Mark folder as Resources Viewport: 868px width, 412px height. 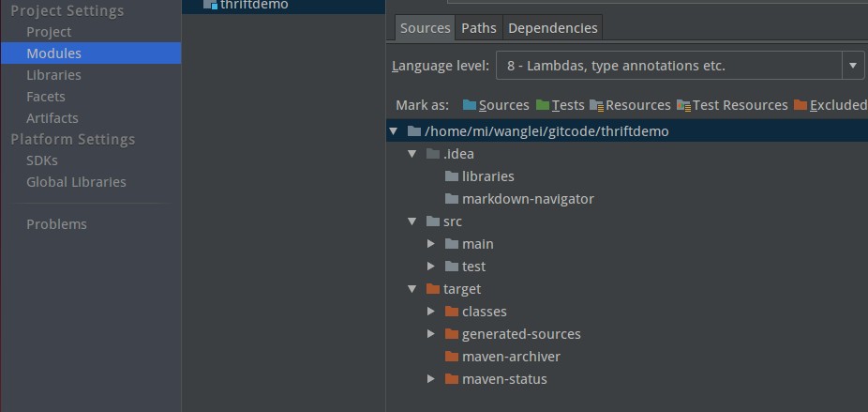pos(630,105)
